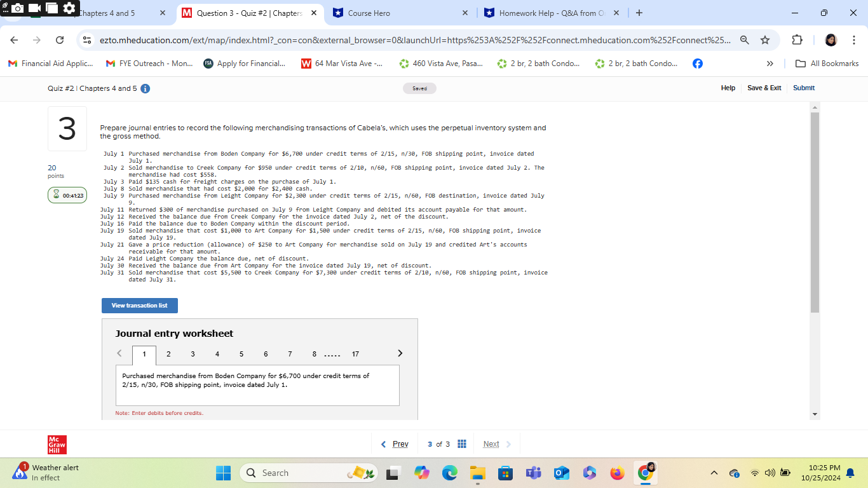Jump to journal entry tab 17
868x488 pixels.
coord(355,354)
